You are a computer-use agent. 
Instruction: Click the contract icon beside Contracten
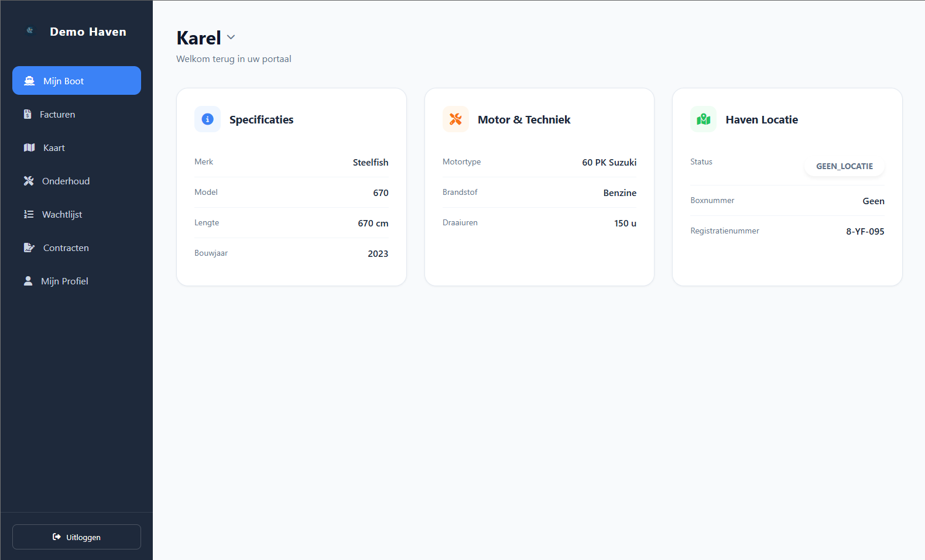click(x=29, y=248)
